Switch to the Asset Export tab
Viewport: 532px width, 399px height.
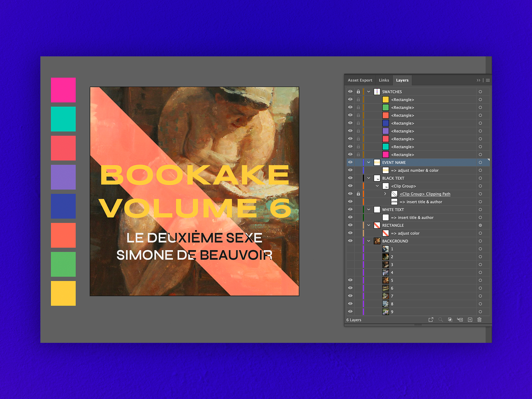tap(360, 80)
